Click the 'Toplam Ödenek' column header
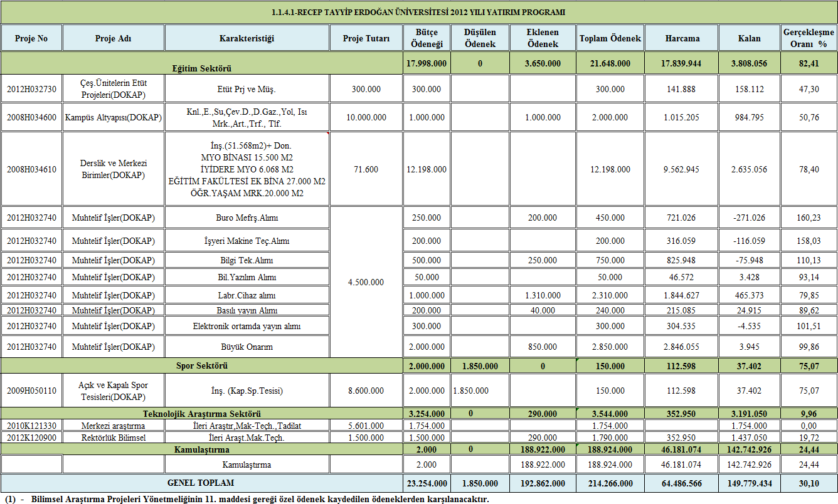The image size is (838, 504). pos(610,38)
